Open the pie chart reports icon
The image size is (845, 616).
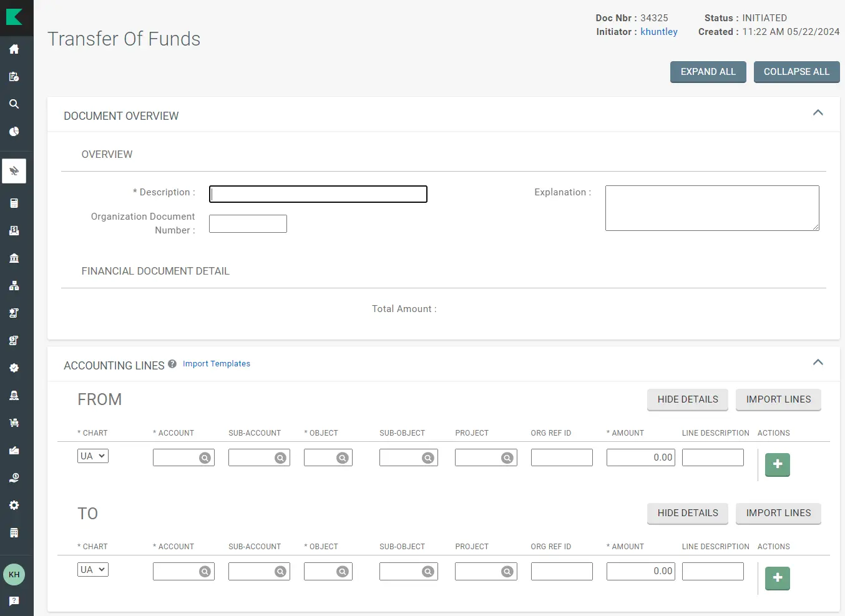pyautogui.click(x=14, y=132)
